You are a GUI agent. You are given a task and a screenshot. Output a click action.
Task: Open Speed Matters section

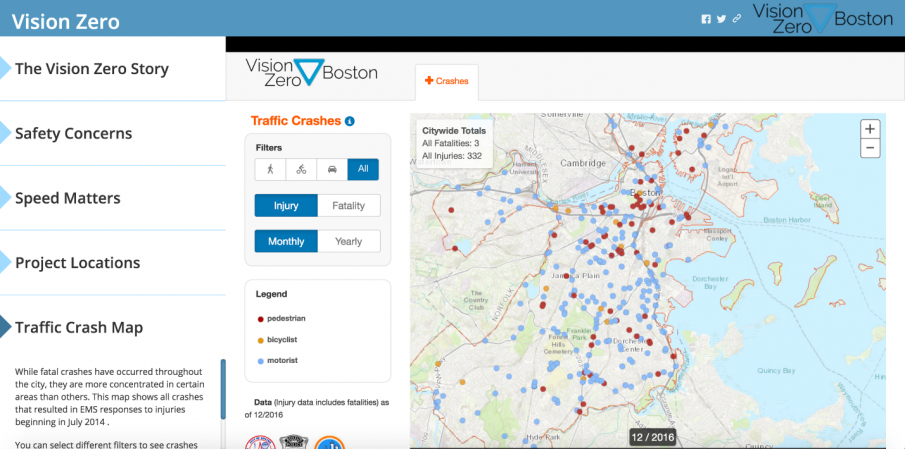(68, 198)
